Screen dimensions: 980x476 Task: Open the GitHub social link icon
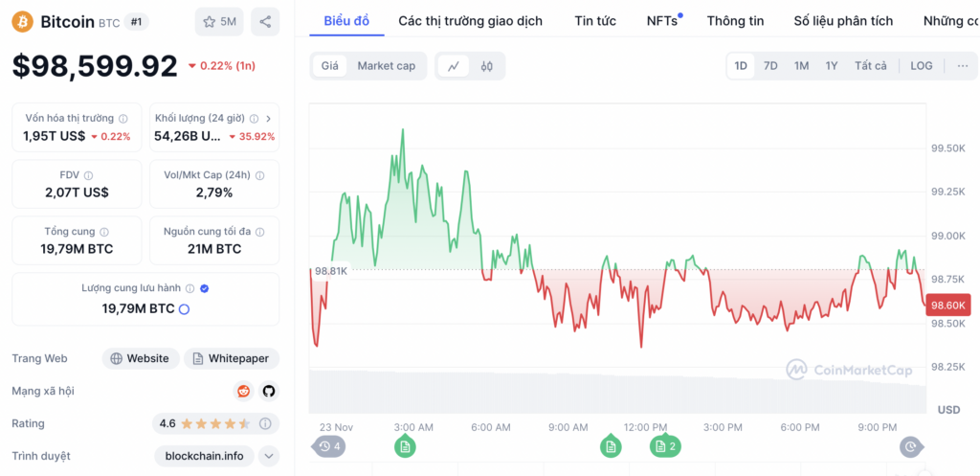269,391
